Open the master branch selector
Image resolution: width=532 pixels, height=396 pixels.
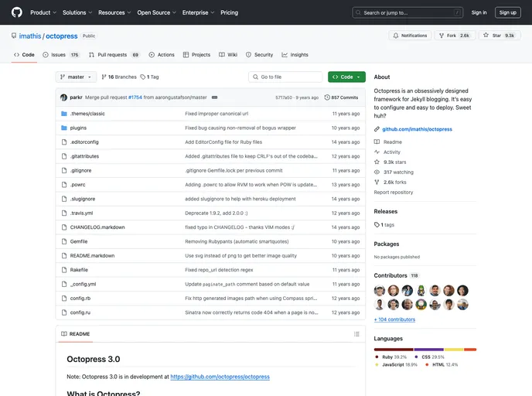pyautogui.click(x=76, y=77)
